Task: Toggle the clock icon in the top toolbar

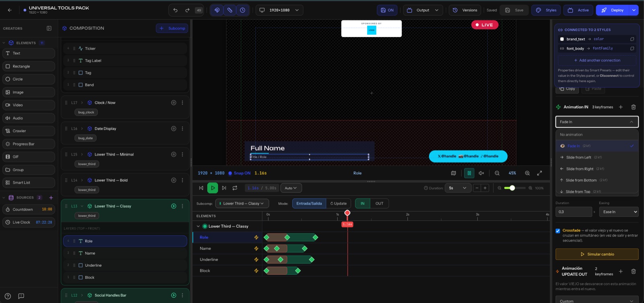Action: click(243, 10)
